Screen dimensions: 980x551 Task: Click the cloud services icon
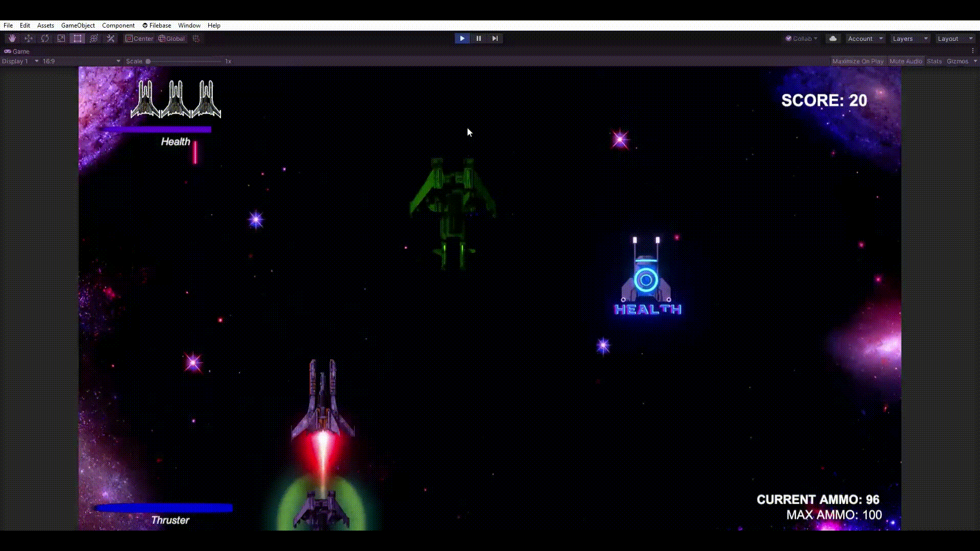click(x=833, y=38)
